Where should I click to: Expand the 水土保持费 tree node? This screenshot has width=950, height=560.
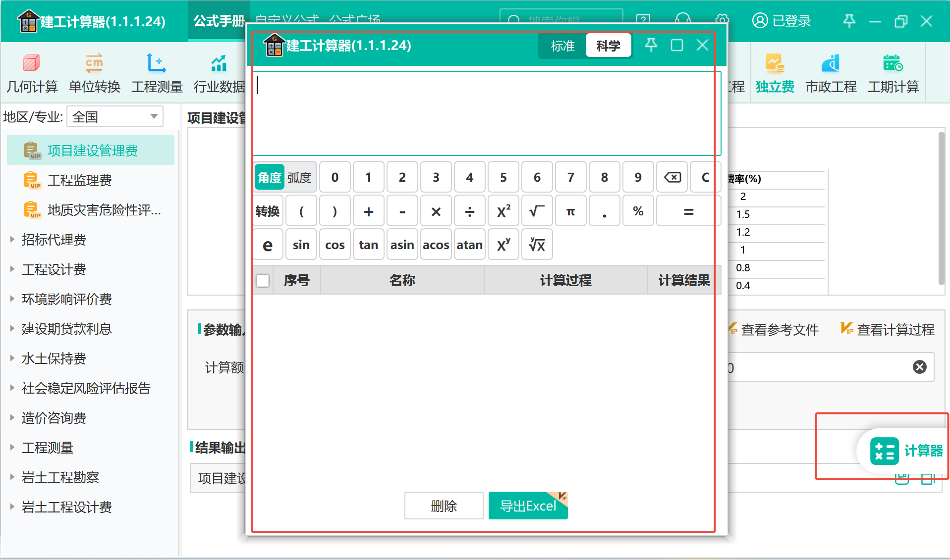(x=12, y=358)
